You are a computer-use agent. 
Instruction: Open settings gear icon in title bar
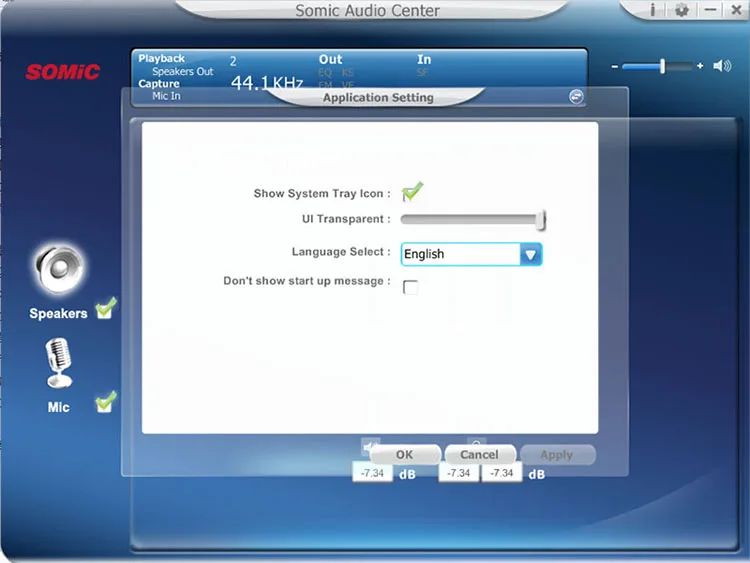[682, 10]
